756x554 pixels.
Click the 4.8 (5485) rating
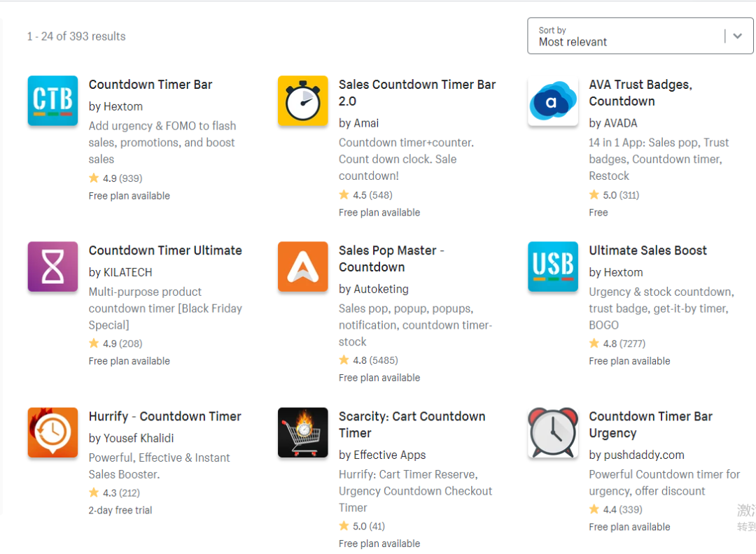(x=368, y=360)
